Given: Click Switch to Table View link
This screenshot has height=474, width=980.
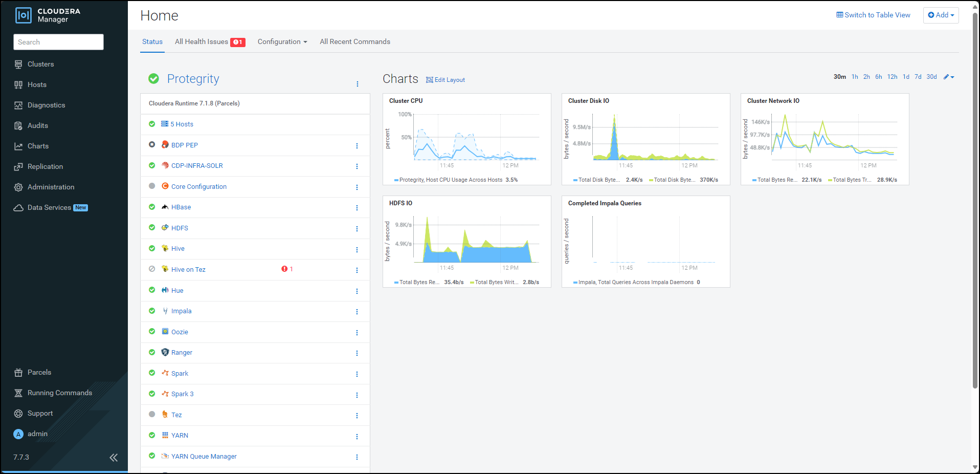Looking at the screenshot, I should click(x=873, y=15).
